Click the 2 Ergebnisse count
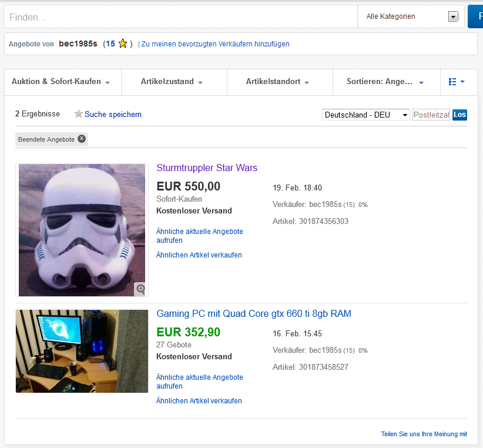The image size is (483, 448). pos(37,113)
